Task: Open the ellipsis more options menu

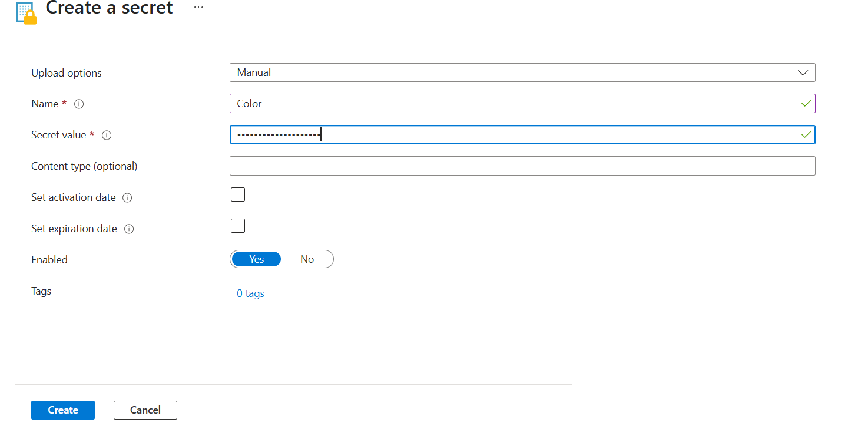Action: pyautogui.click(x=198, y=7)
